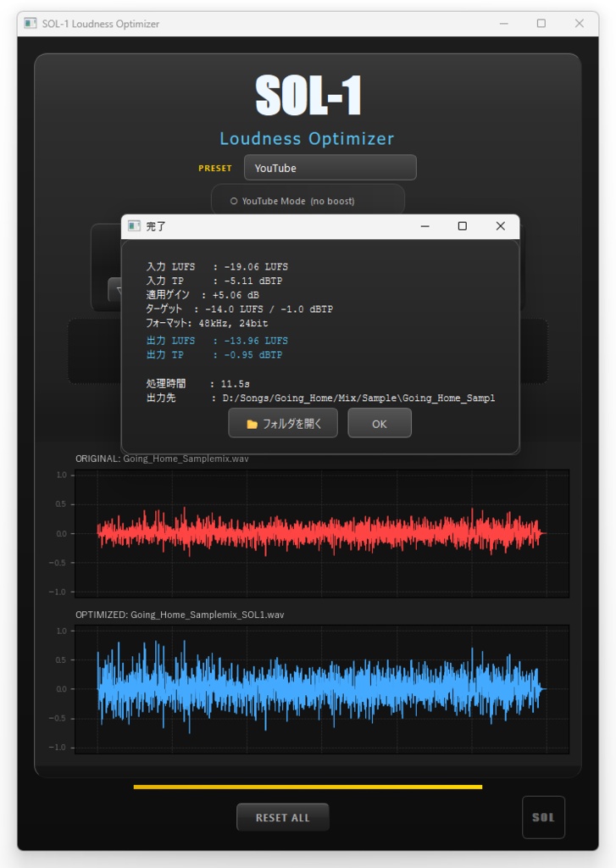Click the Loudness Optimizer subtitle text
This screenshot has height=868, width=616.
pyautogui.click(x=308, y=138)
